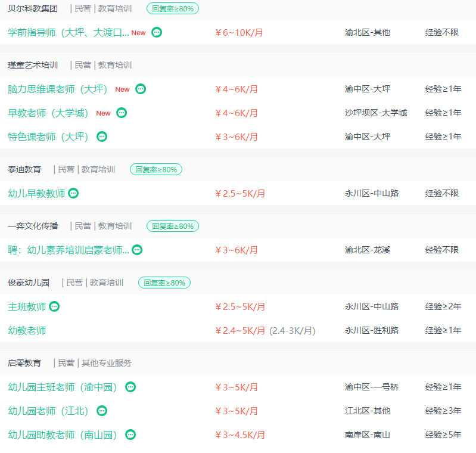
Task: Open 一弈文化传播 company link
Action: coord(33,226)
